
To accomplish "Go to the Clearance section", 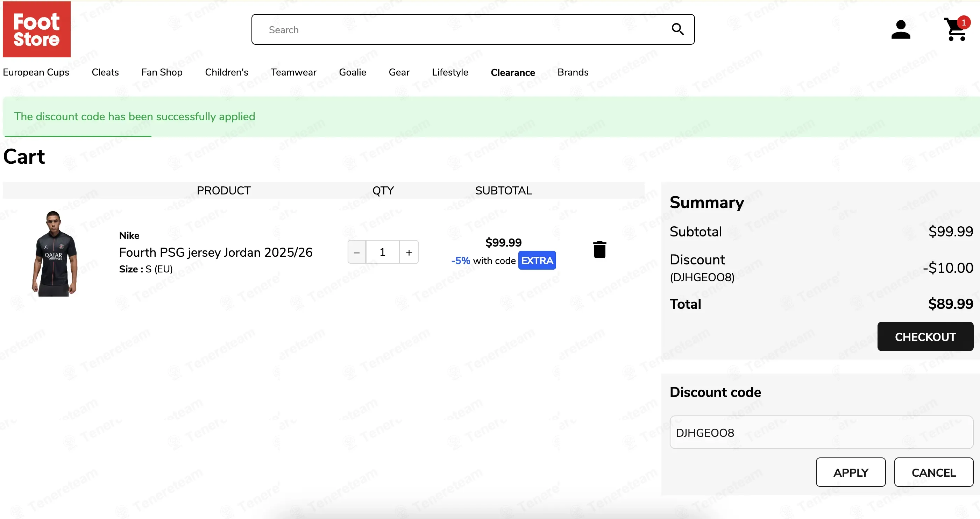I will [513, 72].
